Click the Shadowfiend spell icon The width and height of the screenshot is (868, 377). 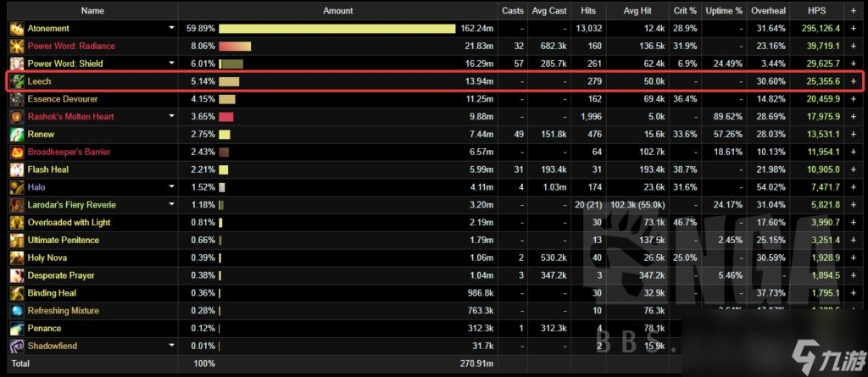17,346
